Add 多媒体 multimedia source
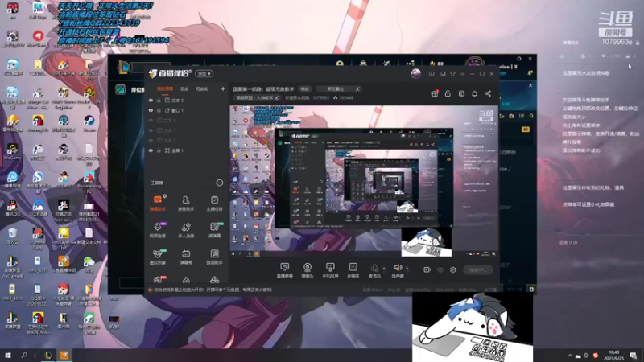This screenshot has height=362, width=644. click(x=353, y=270)
